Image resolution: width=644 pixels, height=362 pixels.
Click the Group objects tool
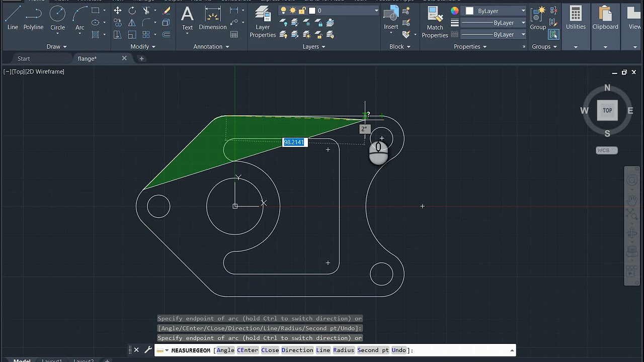click(538, 18)
